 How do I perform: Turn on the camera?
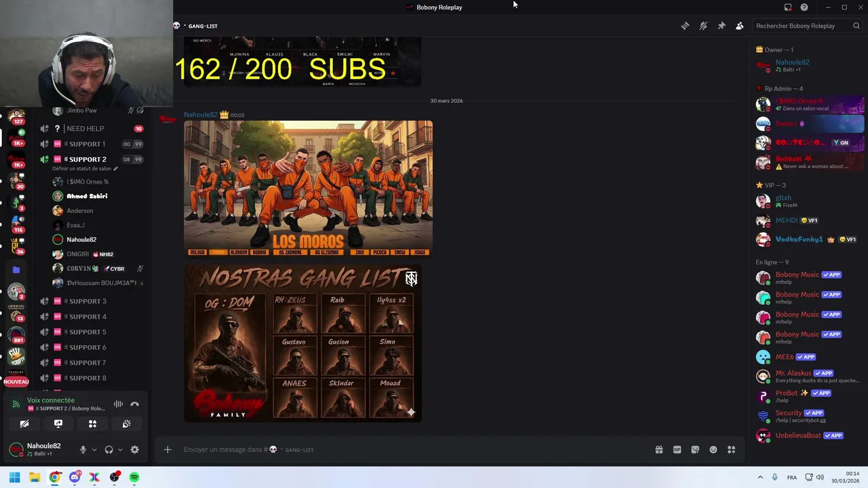tap(24, 424)
